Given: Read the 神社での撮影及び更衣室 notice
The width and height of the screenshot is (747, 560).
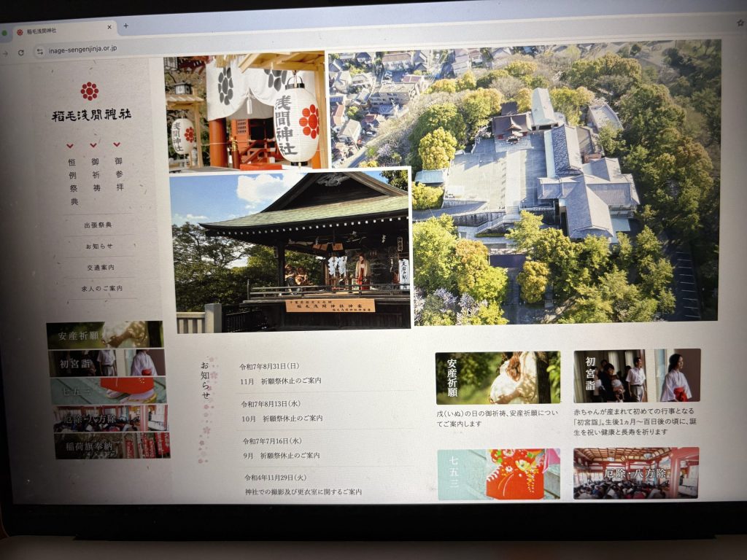Looking at the screenshot, I should click(303, 492).
